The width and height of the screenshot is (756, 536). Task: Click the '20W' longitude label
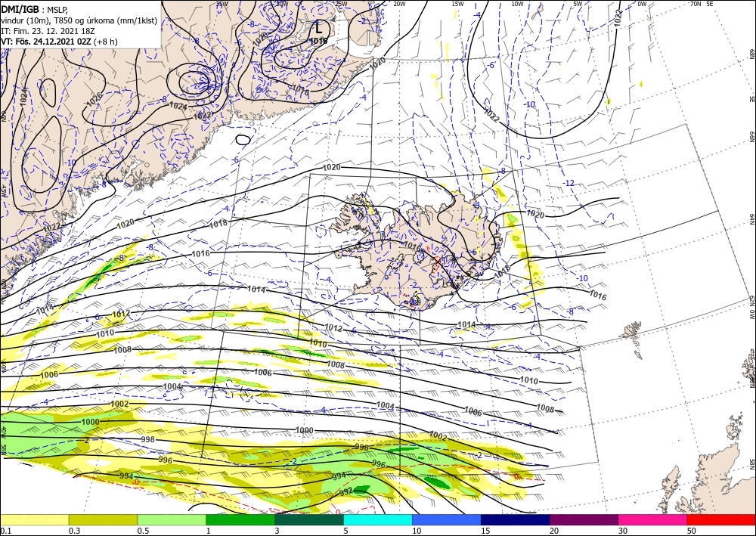(398, 4)
